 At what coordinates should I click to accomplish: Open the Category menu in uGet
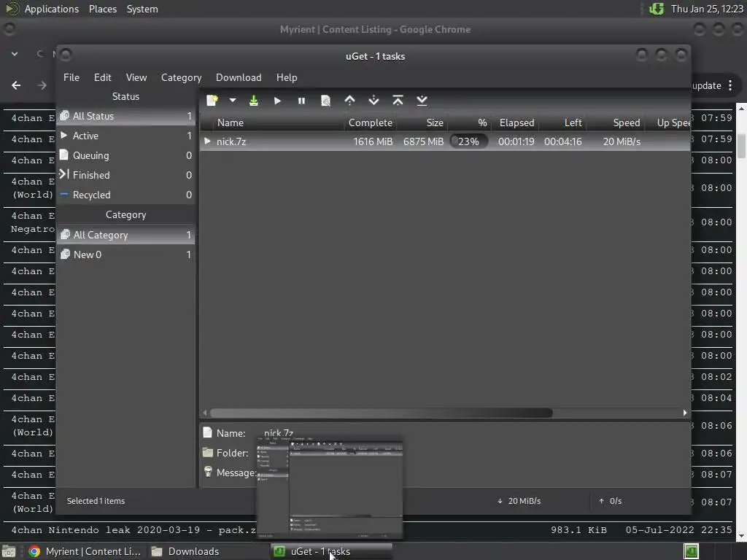coord(181,77)
